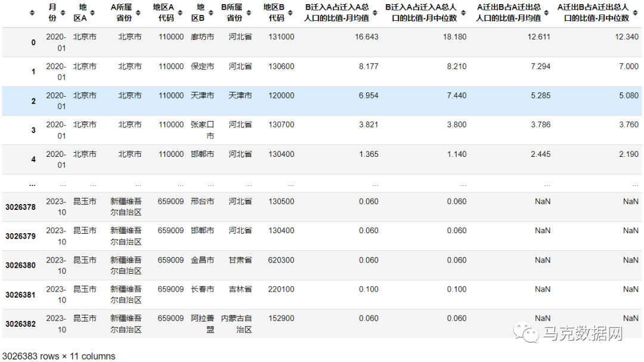Click the 16.643 value cell
The width and height of the screenshot is (644, 362).
point(367,37)
